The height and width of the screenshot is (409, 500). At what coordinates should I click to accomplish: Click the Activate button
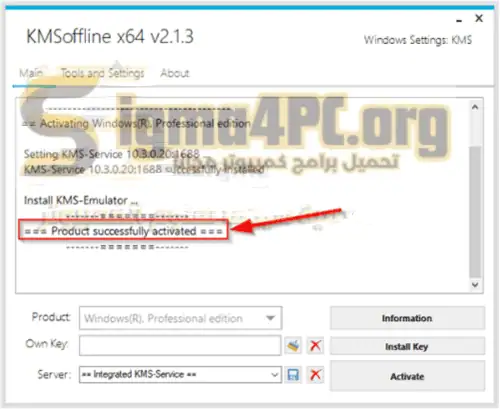pos(407,376)
